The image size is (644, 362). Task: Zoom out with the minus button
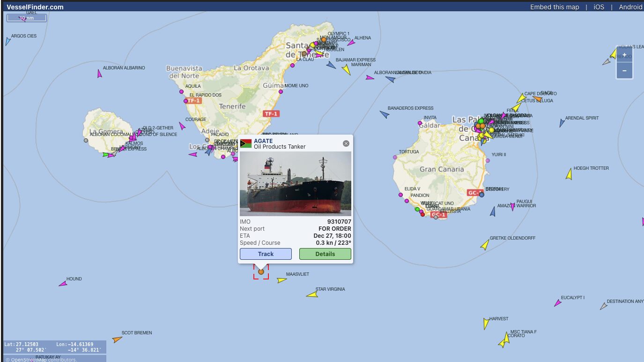(x=624, y=70)
